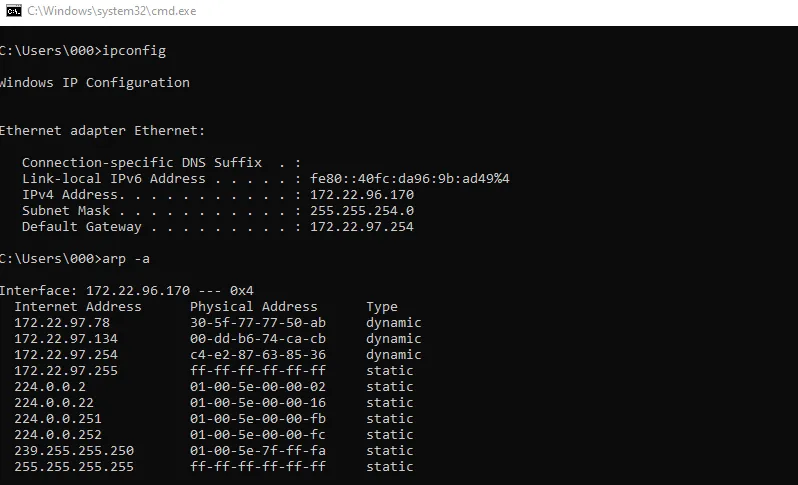Click the MAC address 01-00-5e-00-00-fc
Viewport: 798px width, 485px height.
pyautogui.click(x=258, y=434)
